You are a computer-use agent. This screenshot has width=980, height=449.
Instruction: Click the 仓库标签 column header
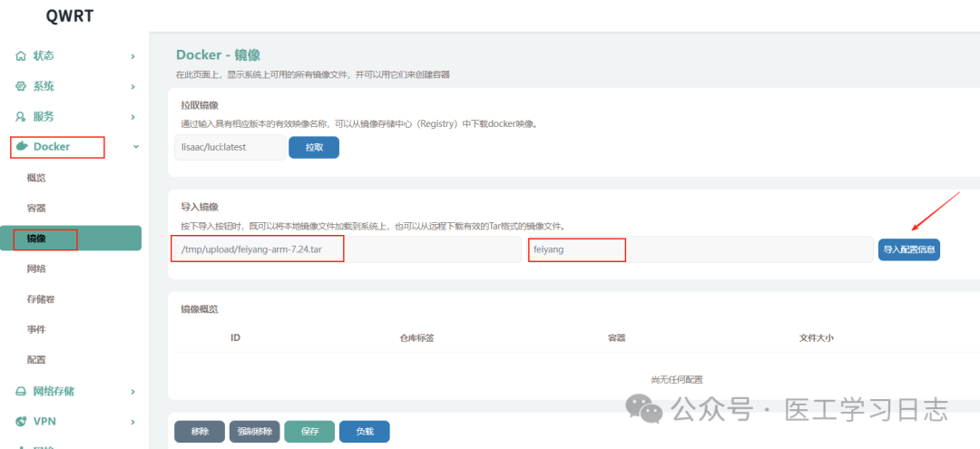coord(416,337)
